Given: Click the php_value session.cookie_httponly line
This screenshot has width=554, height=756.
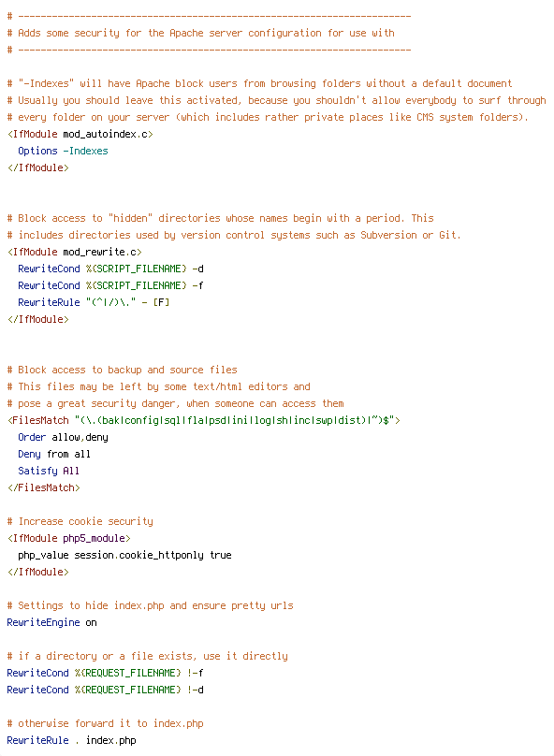Looking at the screenshot, I should click(124, 555).
